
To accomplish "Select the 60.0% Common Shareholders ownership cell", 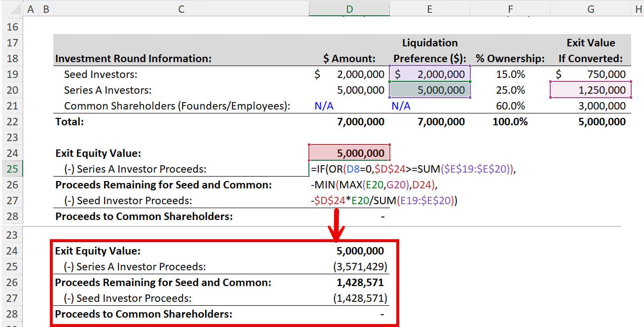I will click(x=510, y=106).
